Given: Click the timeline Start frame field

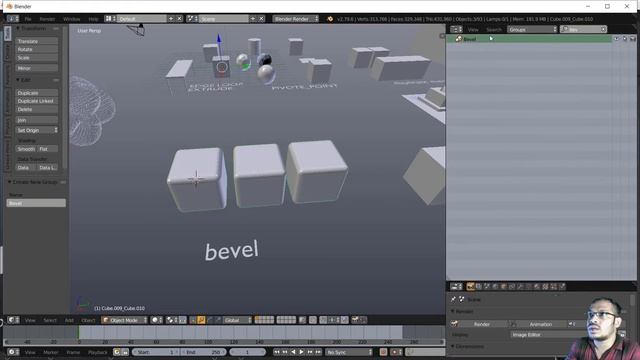Looking at the screenshot, I should [155, 352].
